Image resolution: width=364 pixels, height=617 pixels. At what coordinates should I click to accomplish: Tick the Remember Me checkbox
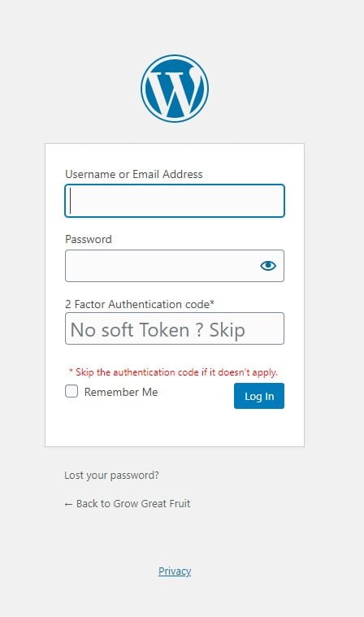(71, 391)
